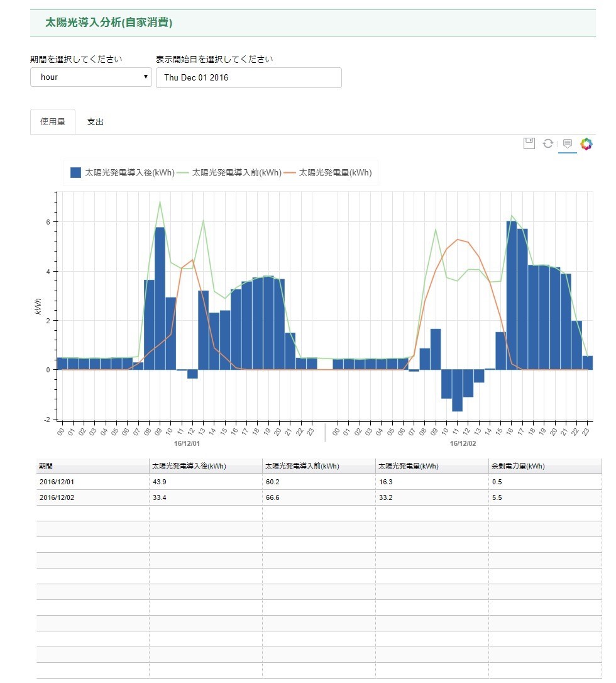Switch to the 支出 tab
This screenshot has width=616, height=683.
96,121
